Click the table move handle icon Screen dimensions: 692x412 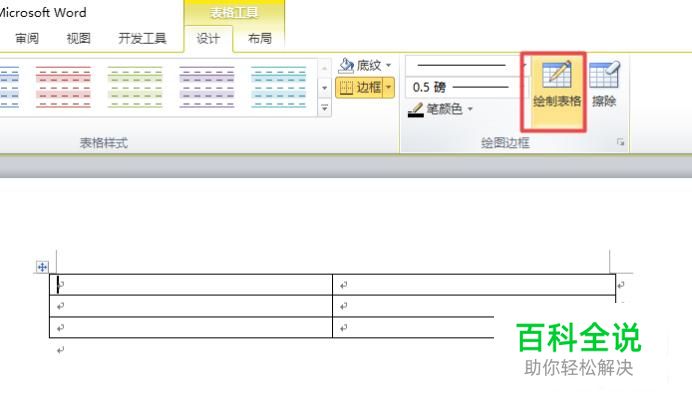click(42, 267)
